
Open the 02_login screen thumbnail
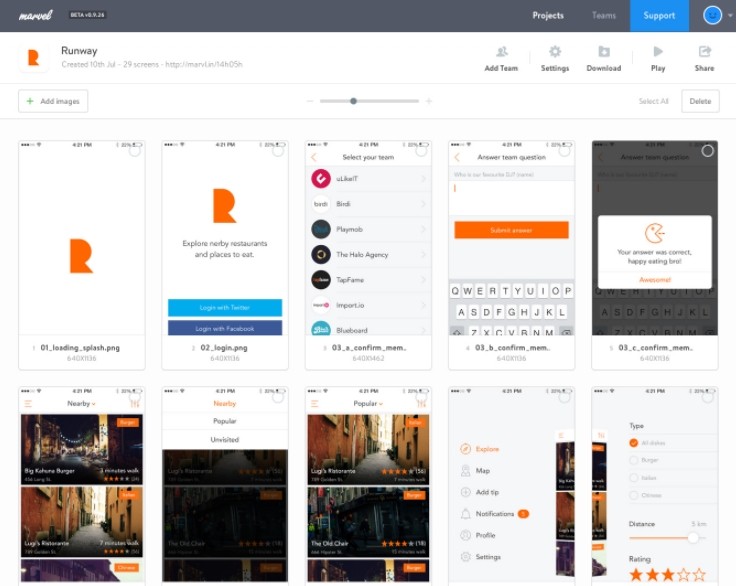[x=225, y=238]
